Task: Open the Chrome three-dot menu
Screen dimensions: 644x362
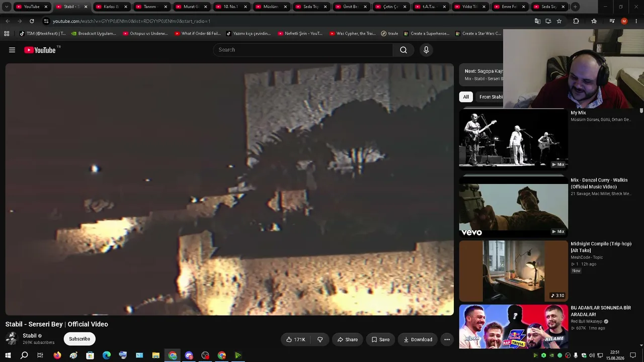Action: [x=636, y=21]
